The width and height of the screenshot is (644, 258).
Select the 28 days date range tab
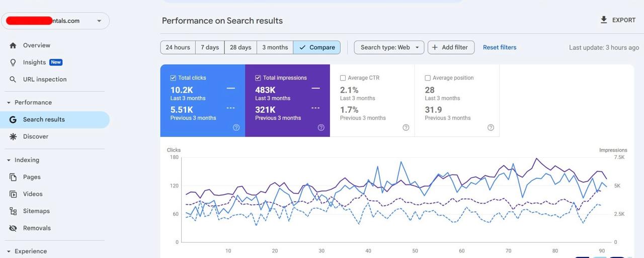click(240, 47)
